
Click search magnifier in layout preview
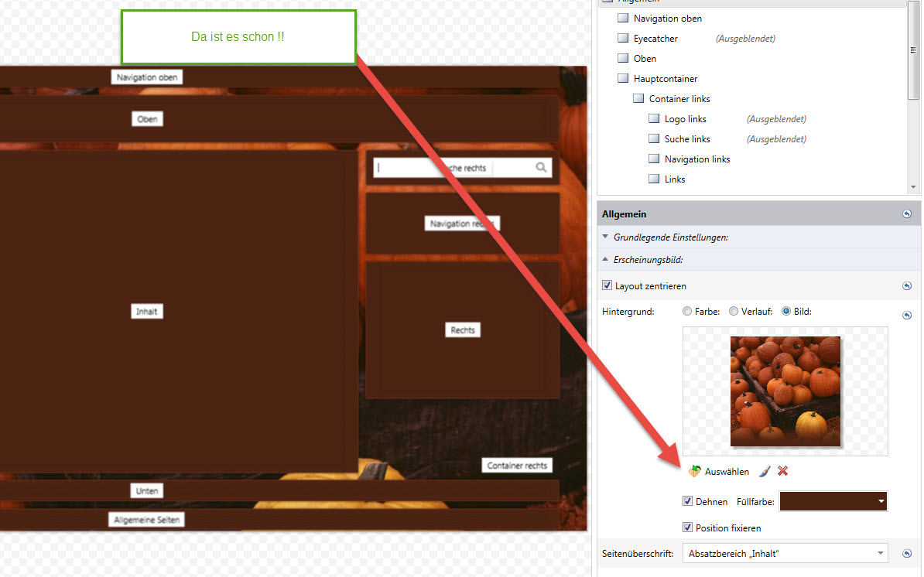coord(541,168)
